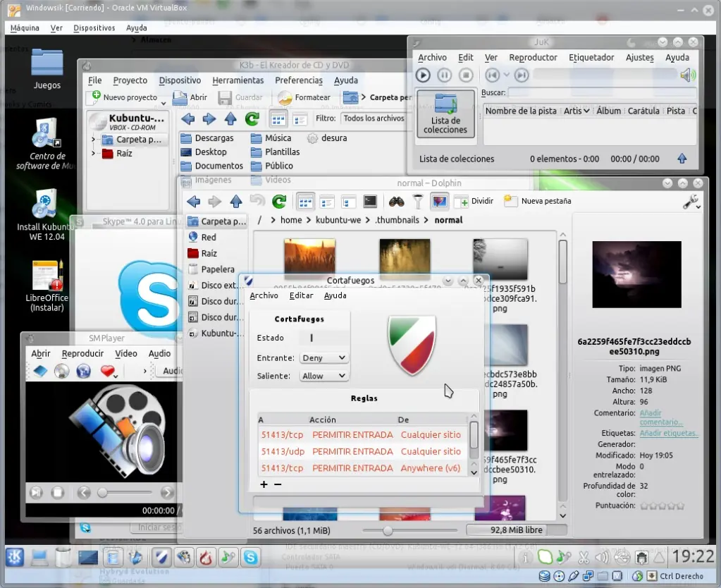Click the JuK volume speaker icon
This screenshot has height=588, width=721.
tap(688, 75)
